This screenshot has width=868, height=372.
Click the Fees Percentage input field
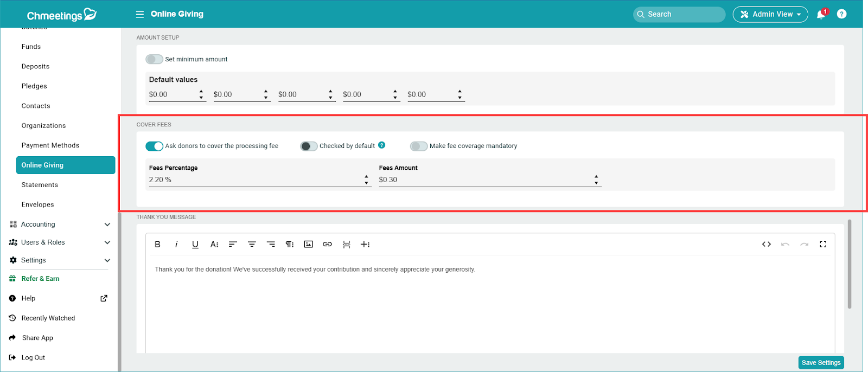click(255, 179)
